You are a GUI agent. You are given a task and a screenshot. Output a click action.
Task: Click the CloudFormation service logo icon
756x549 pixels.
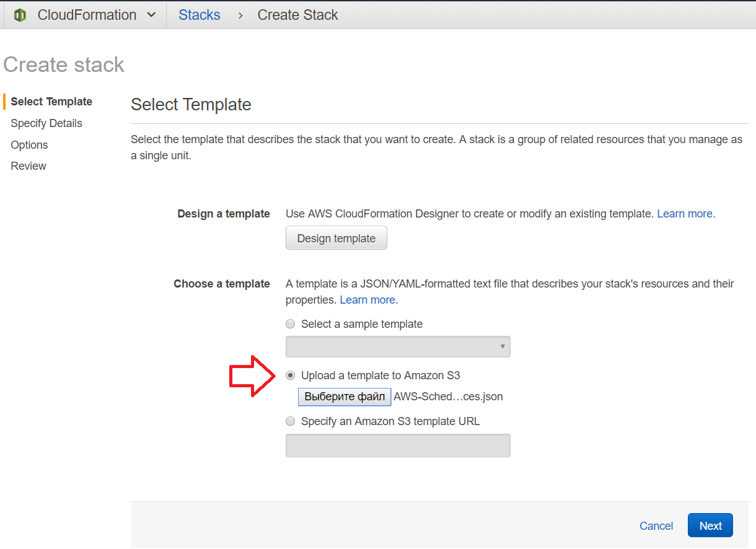point(20,15)
